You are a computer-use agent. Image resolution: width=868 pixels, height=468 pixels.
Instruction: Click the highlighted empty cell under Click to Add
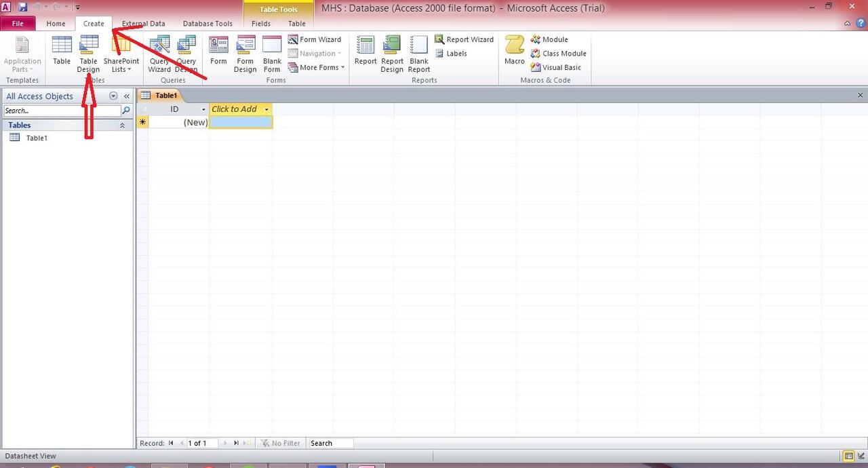241,122
